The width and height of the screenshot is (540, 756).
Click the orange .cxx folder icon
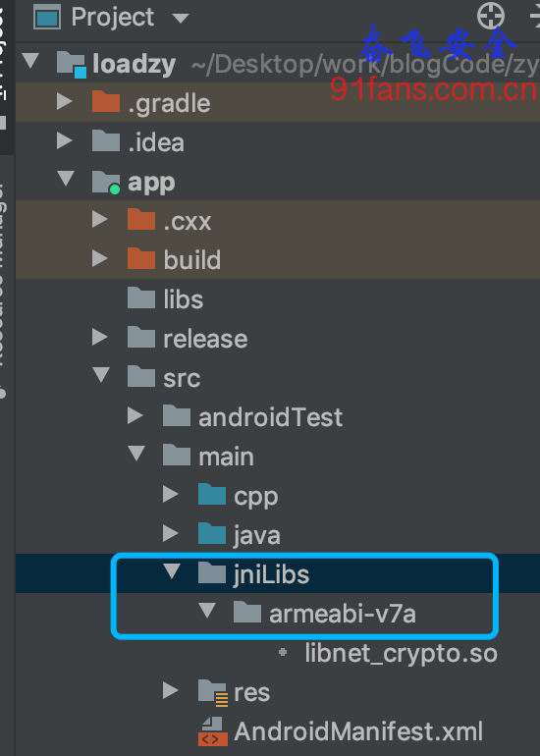click(x=141, y=219)
